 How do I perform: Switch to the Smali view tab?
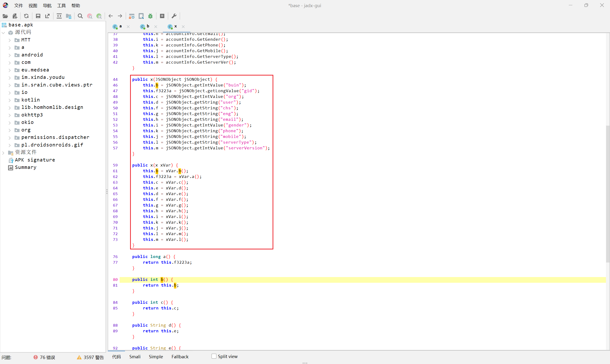[x=135, y=357]
